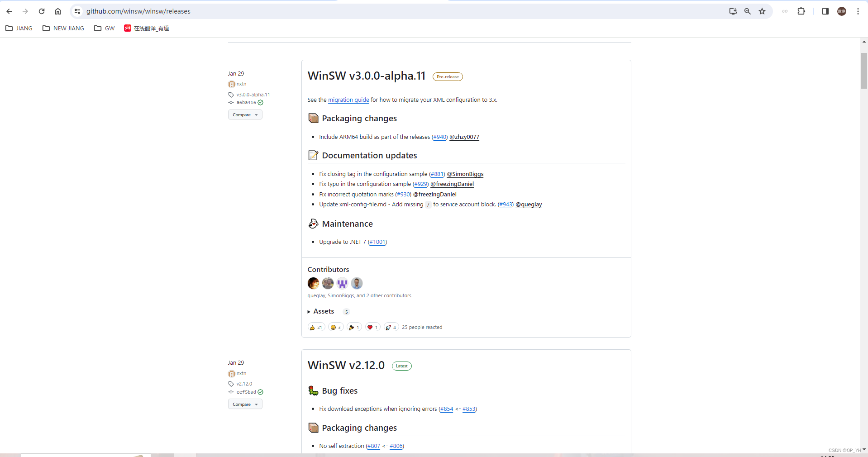
Task: Open the search zoom icon in browser toolbar
Action: point(747,11)
